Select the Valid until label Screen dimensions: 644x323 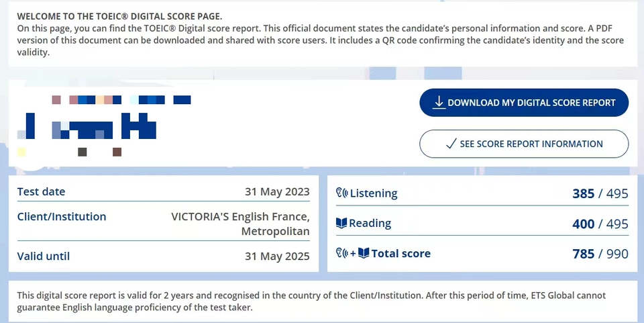pos(44,256)
